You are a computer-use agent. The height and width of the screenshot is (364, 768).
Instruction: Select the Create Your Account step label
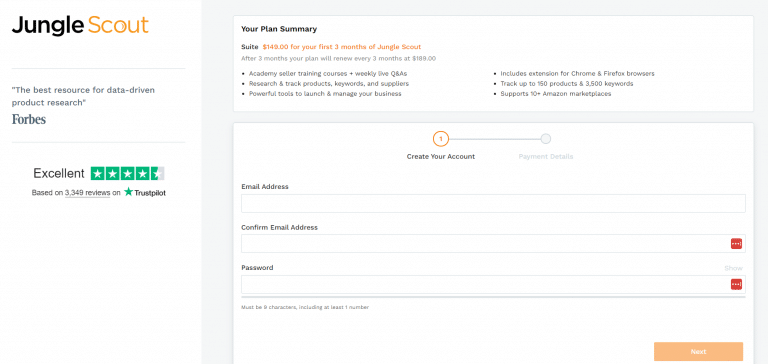coord(441,157)
